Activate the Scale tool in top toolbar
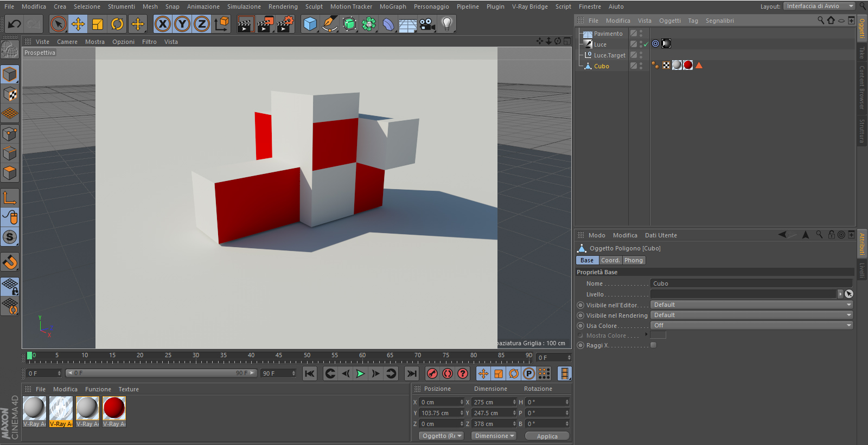The width and height of the screenshot is (868, 445). [98, 24]
